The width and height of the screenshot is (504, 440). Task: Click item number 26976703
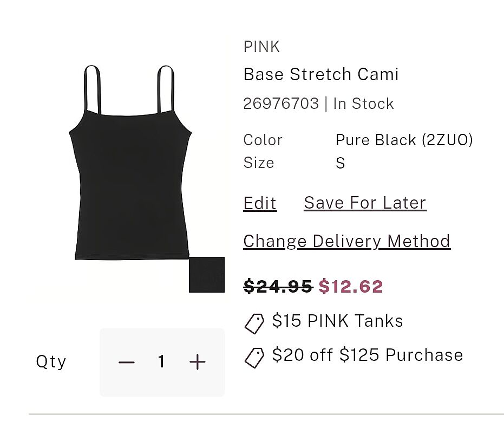(x=281, y=103)
